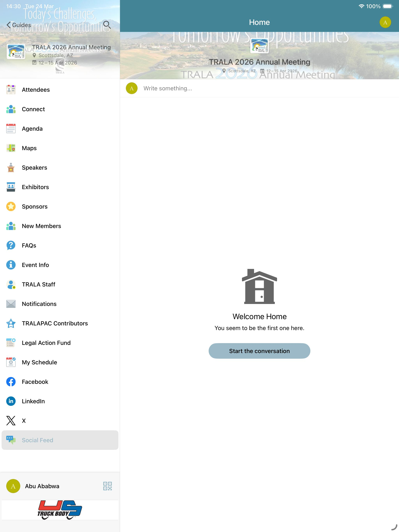This screenshot has width=399, height=532.
Task: Tap the house icon above Welcome Home
Action: click(x=260, y=286)
